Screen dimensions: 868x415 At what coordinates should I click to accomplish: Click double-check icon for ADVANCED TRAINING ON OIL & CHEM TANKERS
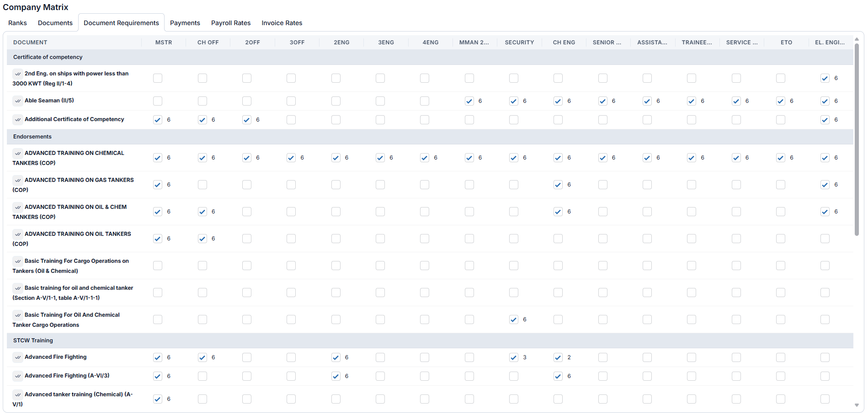point(18,207)
